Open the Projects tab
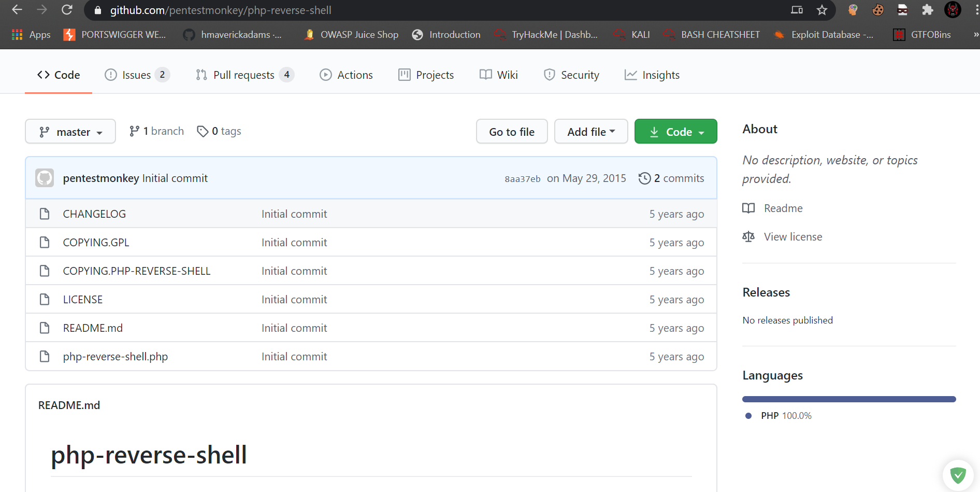The image size is (980, 492). tap(426, 75)
